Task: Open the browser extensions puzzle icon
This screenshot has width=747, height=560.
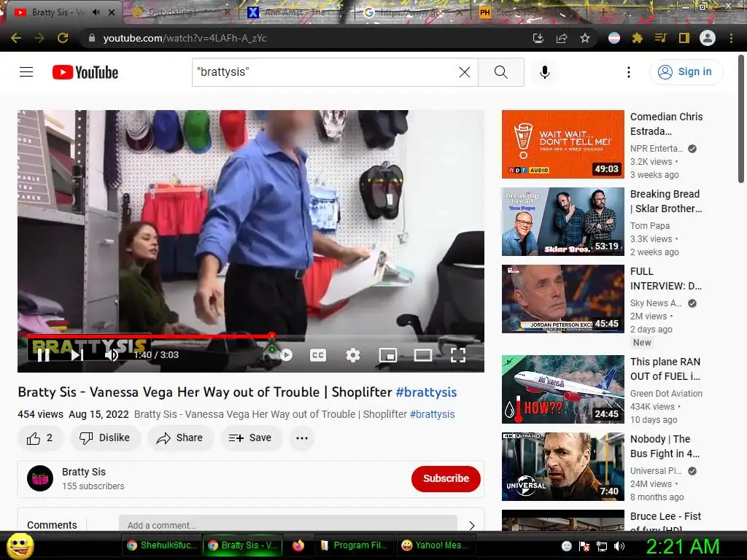Action: click(x=638, y=38)
